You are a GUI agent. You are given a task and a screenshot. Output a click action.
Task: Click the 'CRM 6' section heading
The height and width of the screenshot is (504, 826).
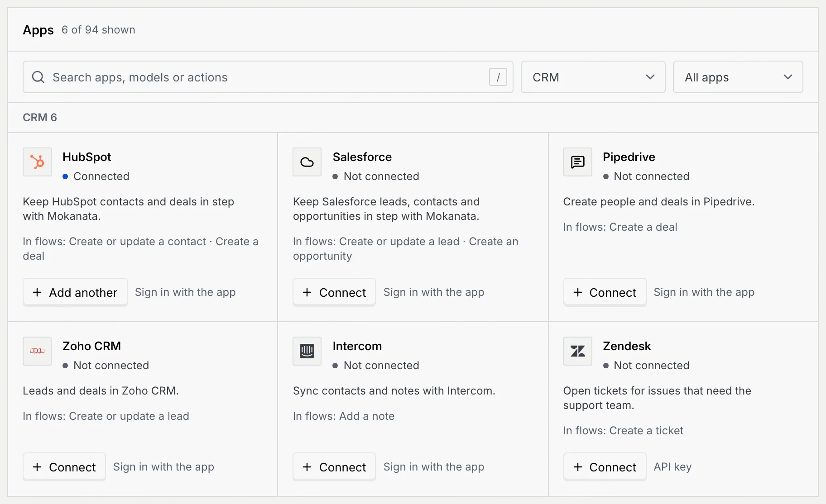(x=40, y=118)
